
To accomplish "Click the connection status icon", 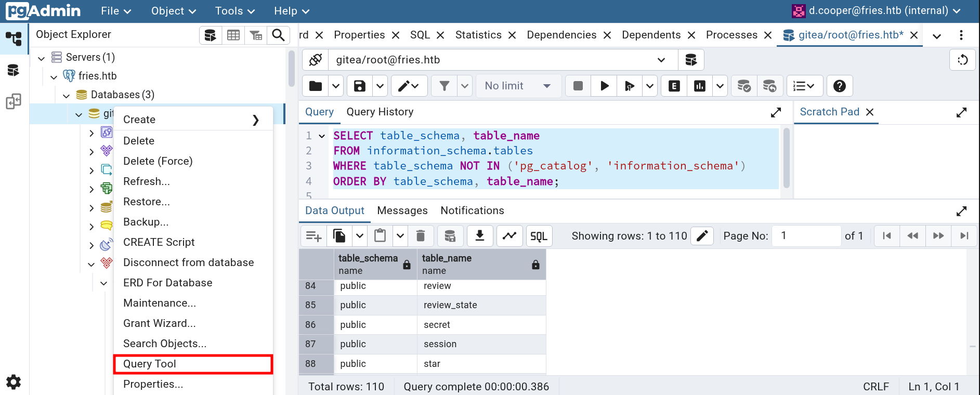I will pyautogui.click(x=316, y=60).
